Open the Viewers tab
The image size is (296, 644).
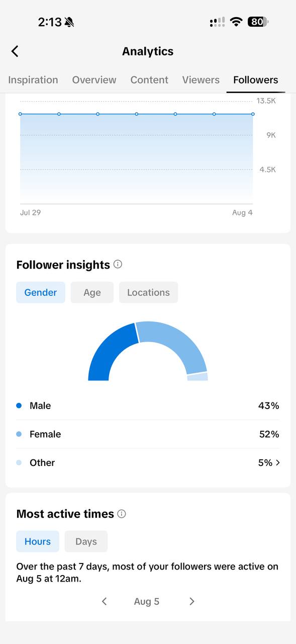[201, 80]
